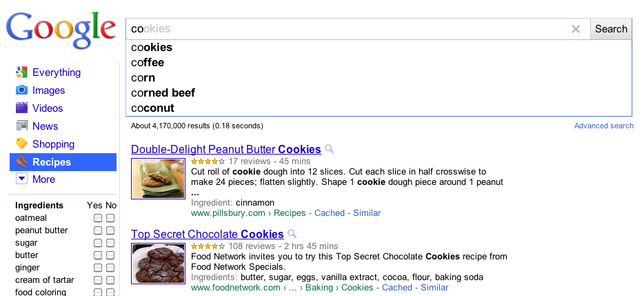This screenshot has height=296, width=644.
Task: Pick 'coconut' from the suggestion list
Action: tap(152, 108)
